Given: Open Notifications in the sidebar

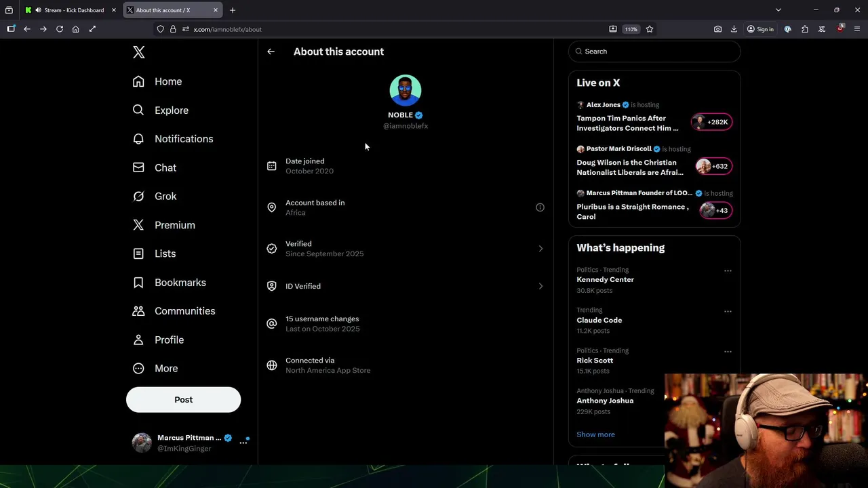Looking at the screenshot, I should (x=173, y=139).
